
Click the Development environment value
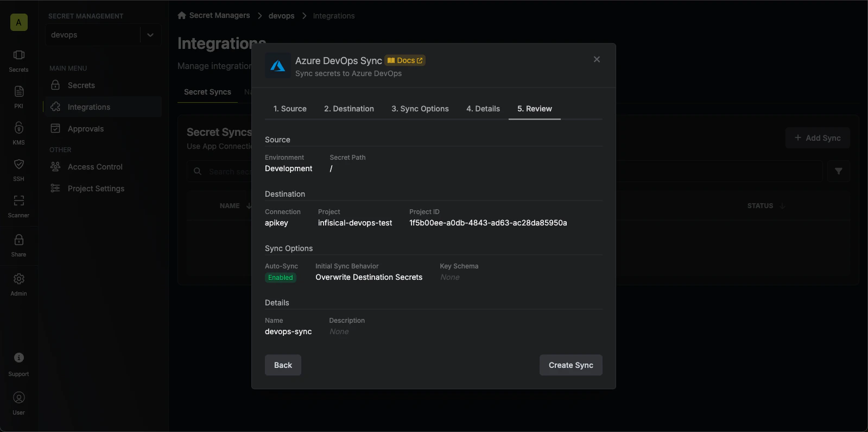point(289,168)
